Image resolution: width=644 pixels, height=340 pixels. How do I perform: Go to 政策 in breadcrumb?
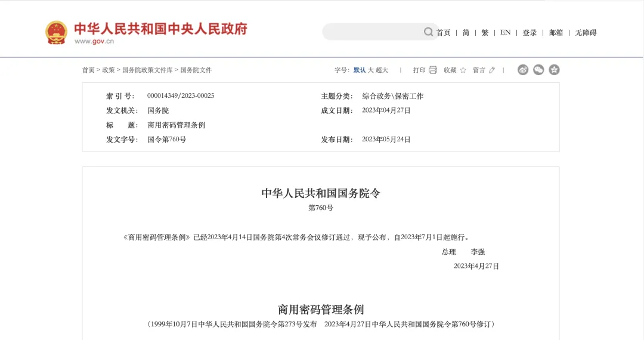tap(109, 70)
